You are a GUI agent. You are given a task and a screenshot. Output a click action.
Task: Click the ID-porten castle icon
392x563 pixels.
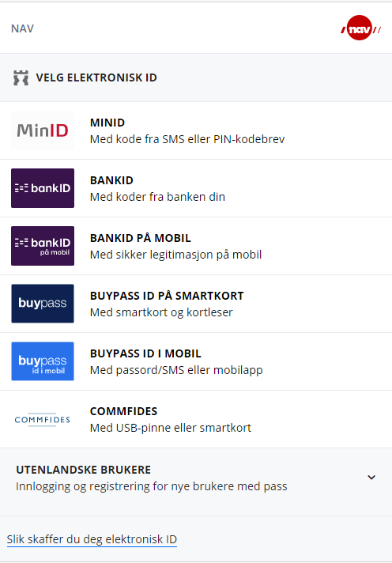[21, 78]
